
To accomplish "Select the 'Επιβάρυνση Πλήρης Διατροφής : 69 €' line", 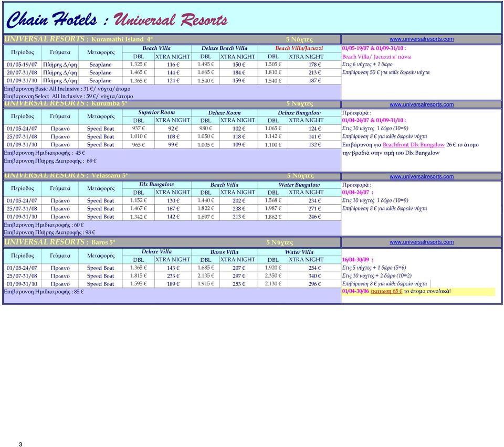I will 50,161.
